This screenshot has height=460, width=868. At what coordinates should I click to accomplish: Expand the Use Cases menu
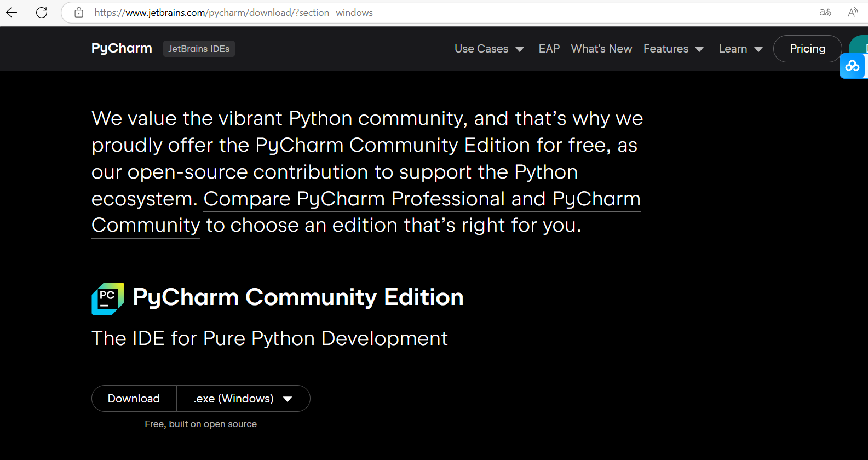(489, 49)
